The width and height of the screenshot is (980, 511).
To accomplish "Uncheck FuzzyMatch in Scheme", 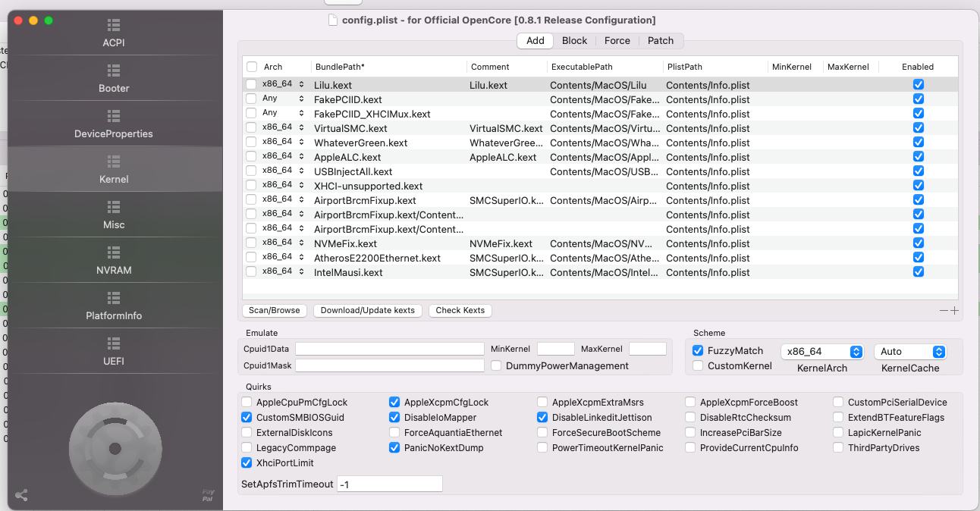I will tap(698, 351).
